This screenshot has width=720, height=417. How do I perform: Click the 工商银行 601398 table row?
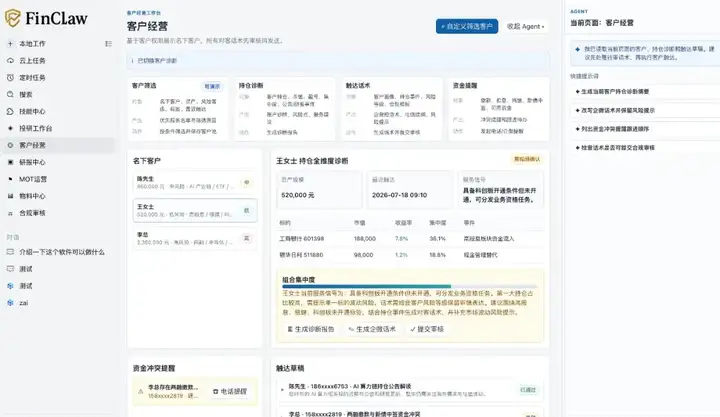[410, 239]
